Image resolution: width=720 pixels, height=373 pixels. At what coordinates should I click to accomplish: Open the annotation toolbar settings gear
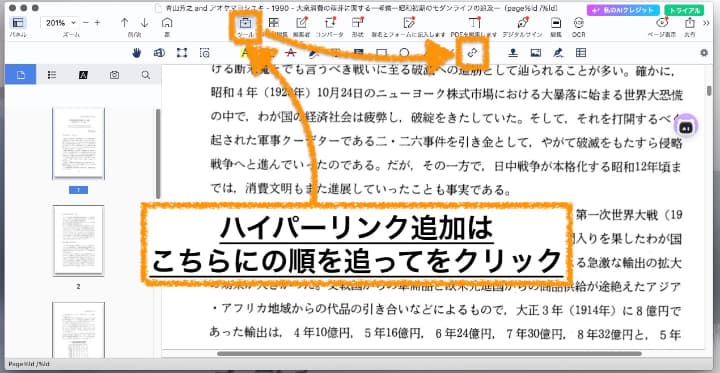(x=704, y=53)
